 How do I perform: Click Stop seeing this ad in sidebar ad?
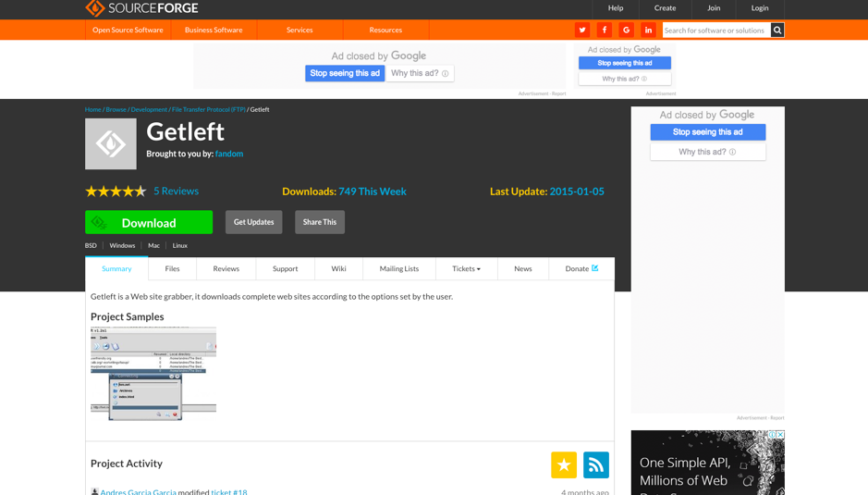[x=707, y=132]
